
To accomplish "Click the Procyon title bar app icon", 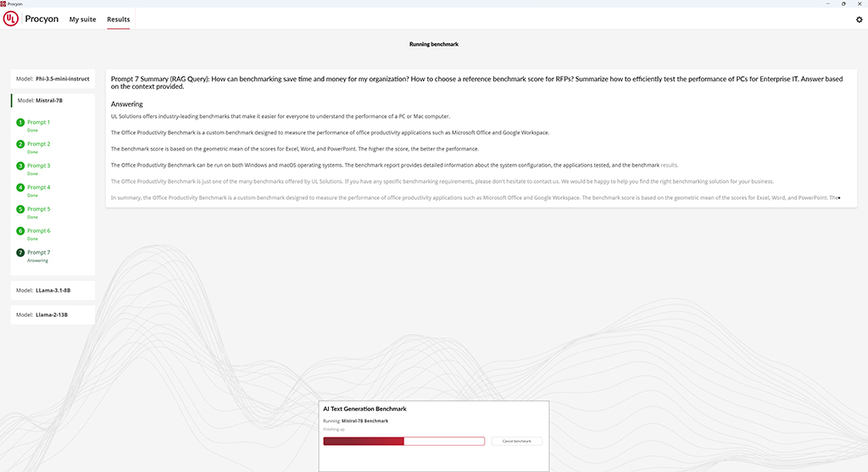I will pyautogui.click(x=3, y=3).
